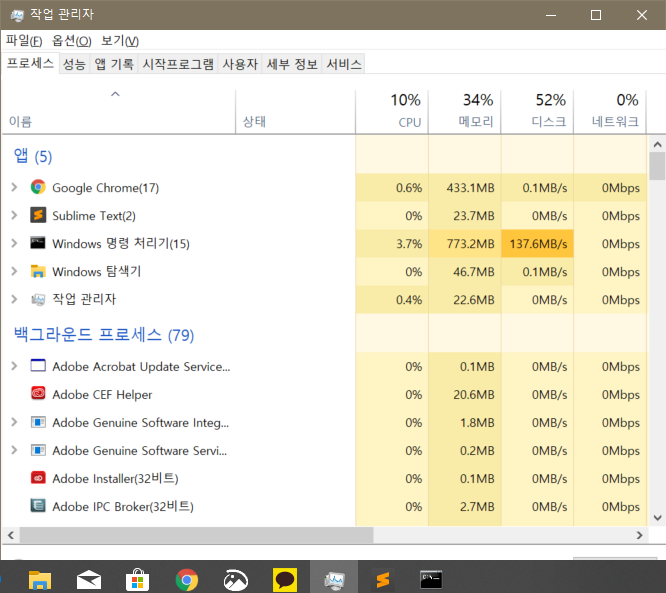This screenshot has width=666, height=593.
Task: Click the vertical scrollbar thumb
Action: (x=658, y=166)
